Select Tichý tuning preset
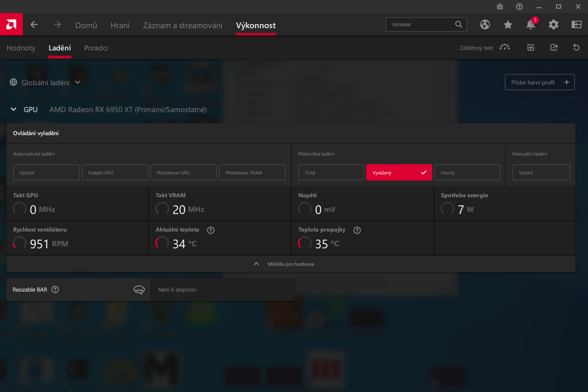The height and width of the screenshot is (392, 588). coord(331,172)
